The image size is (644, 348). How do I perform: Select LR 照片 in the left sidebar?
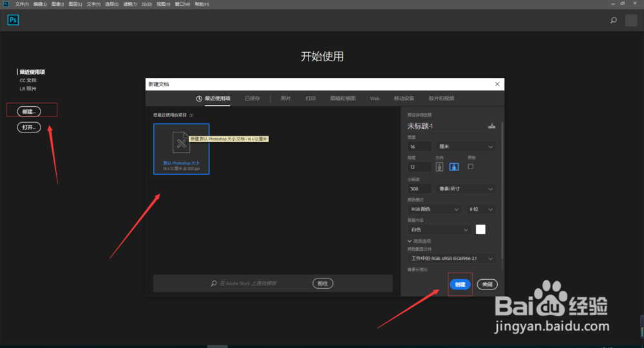click(x=28, y=89)
